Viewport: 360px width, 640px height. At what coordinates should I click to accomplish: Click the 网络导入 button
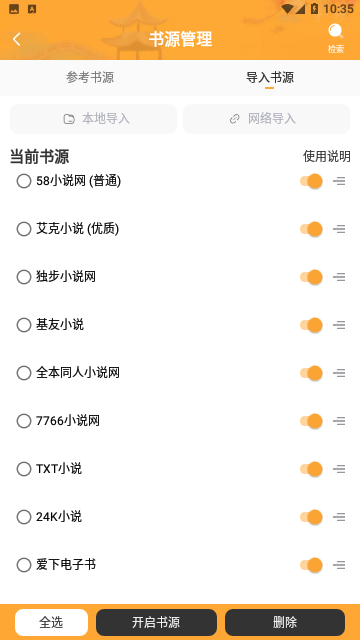point(267,119)
